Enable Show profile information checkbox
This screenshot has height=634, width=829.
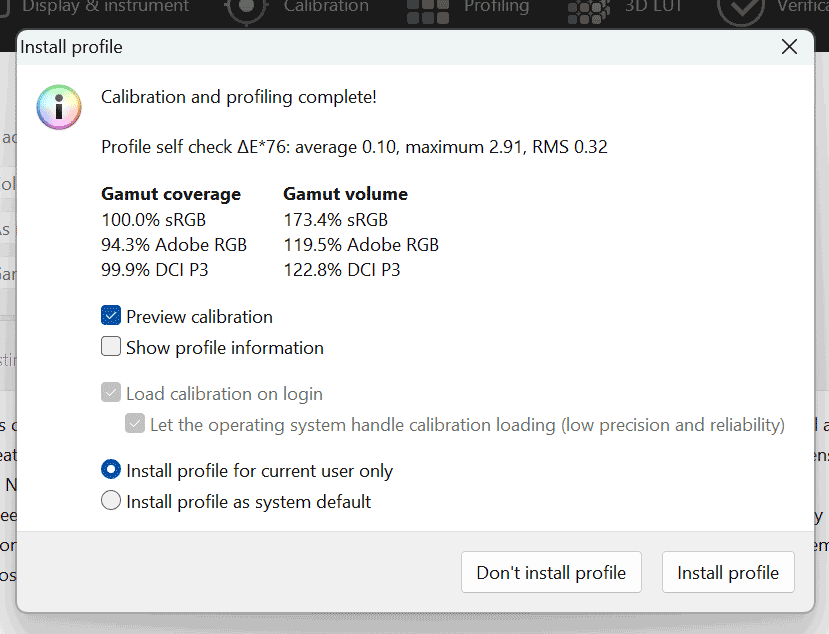(x=110, y=347)
